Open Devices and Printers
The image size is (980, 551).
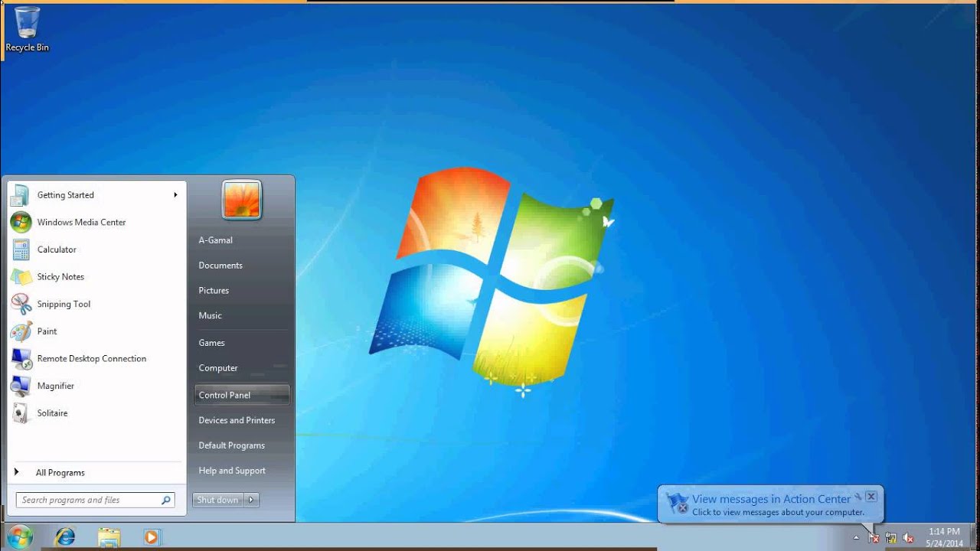point(242,420)
